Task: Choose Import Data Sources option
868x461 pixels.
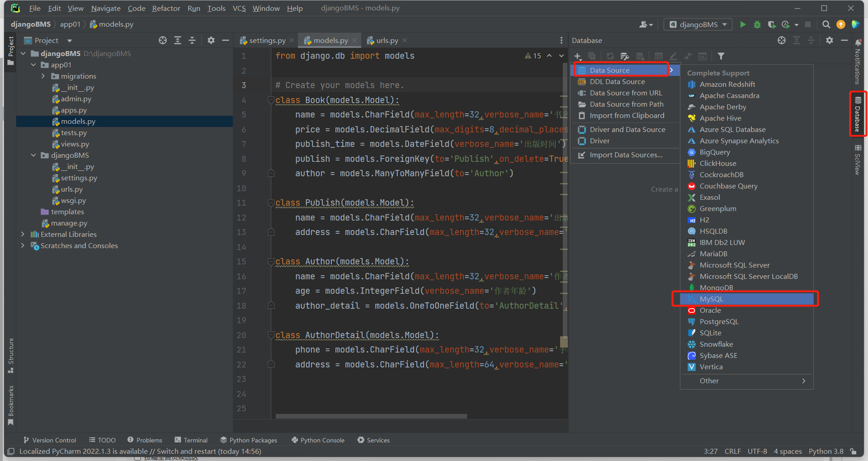Action: point(625,155)
